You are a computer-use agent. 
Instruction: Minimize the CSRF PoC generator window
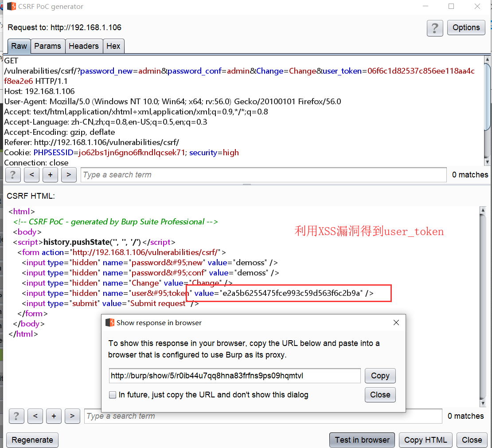[426, 6]
